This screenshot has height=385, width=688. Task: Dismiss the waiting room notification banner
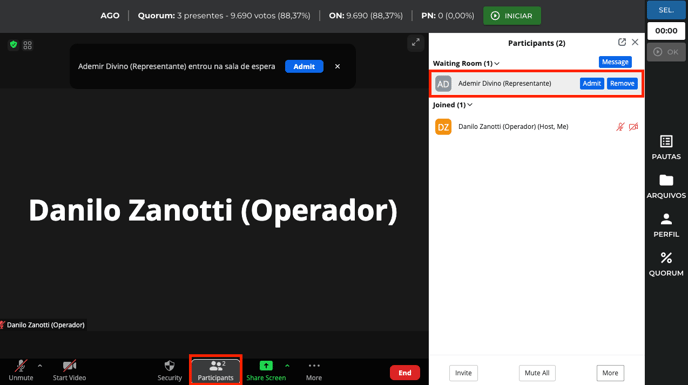[x=337, y=67]
